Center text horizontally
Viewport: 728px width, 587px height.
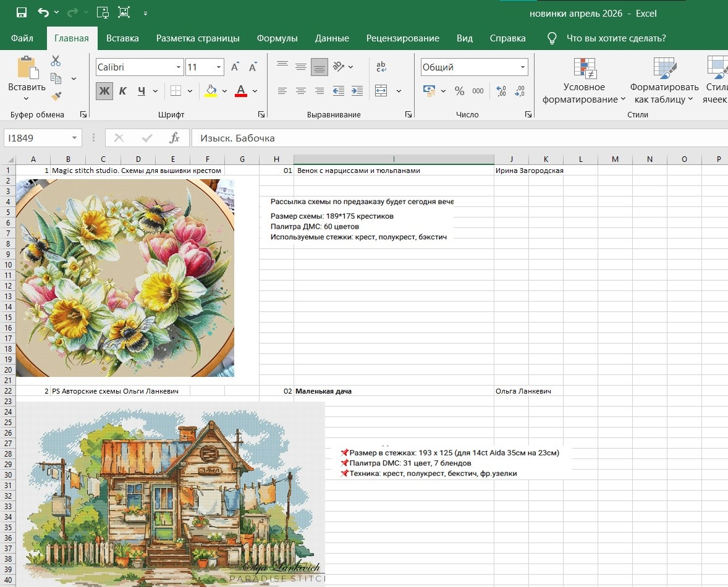(x=301, y=91)
